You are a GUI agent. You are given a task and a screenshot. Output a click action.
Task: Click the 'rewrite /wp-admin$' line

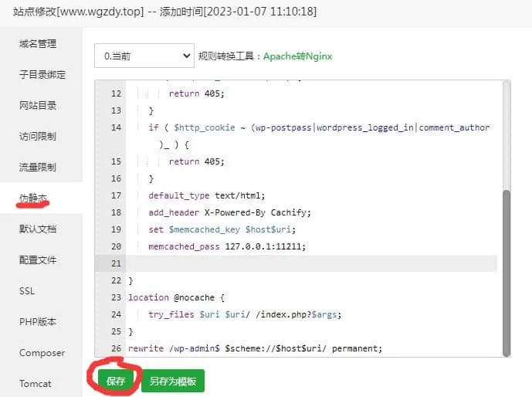pyautogui.click(x=255, y=348)
